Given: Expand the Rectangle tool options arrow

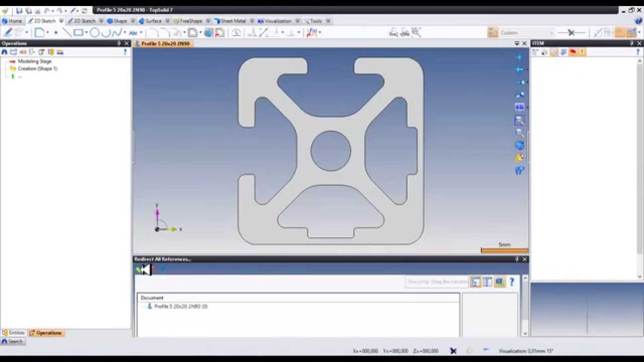Looking at the screenshot, I should click(x=87, y=33).
